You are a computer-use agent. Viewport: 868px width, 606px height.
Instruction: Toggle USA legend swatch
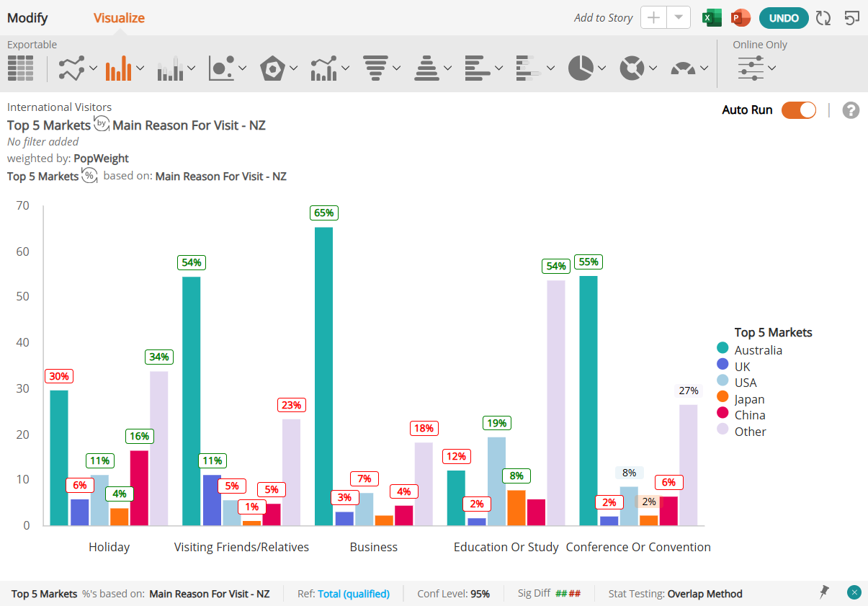coord(722,382)
